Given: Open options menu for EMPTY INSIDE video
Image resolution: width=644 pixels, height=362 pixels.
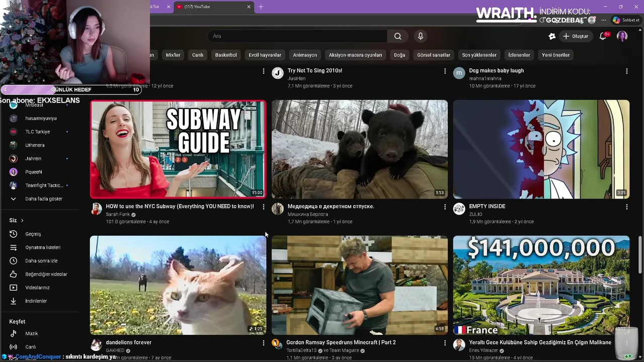Looking at the screenshot, I should tap(626, 207).
